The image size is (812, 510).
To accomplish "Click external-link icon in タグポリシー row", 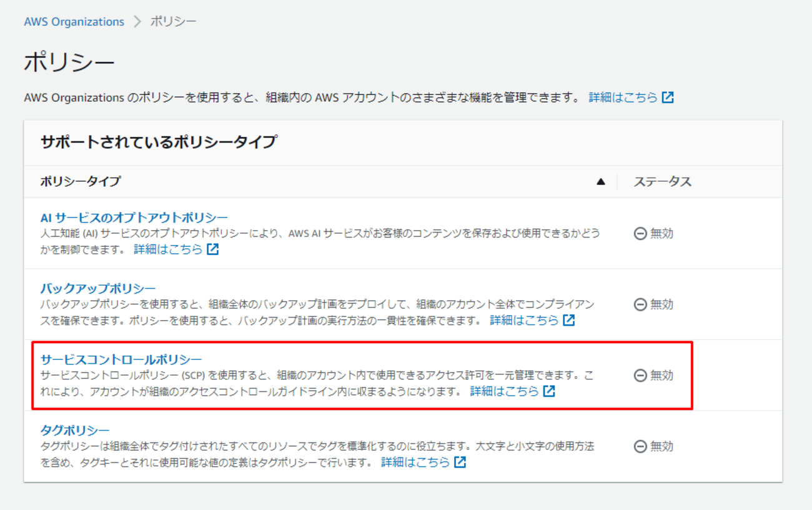I will tap(460, 462).
